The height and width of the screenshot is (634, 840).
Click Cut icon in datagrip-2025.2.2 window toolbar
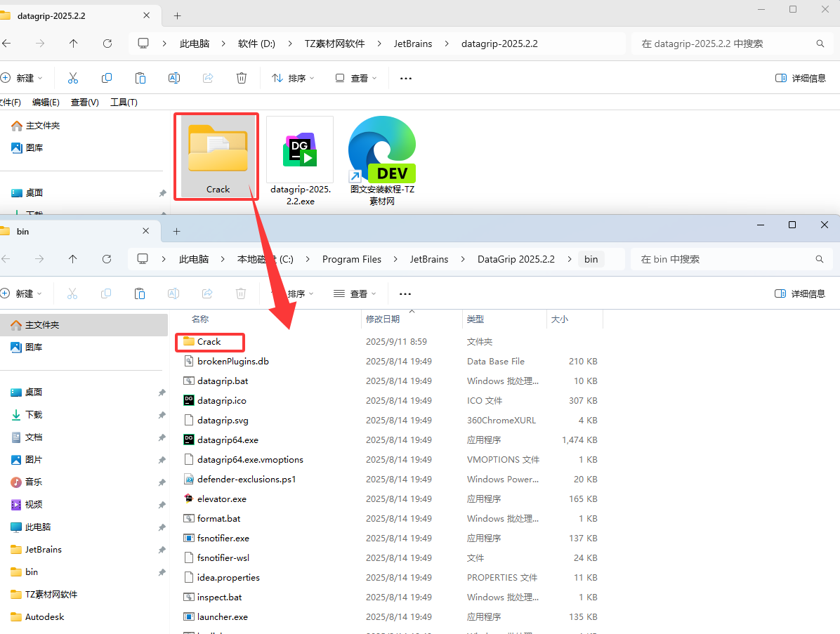click(x=73, y=78)
